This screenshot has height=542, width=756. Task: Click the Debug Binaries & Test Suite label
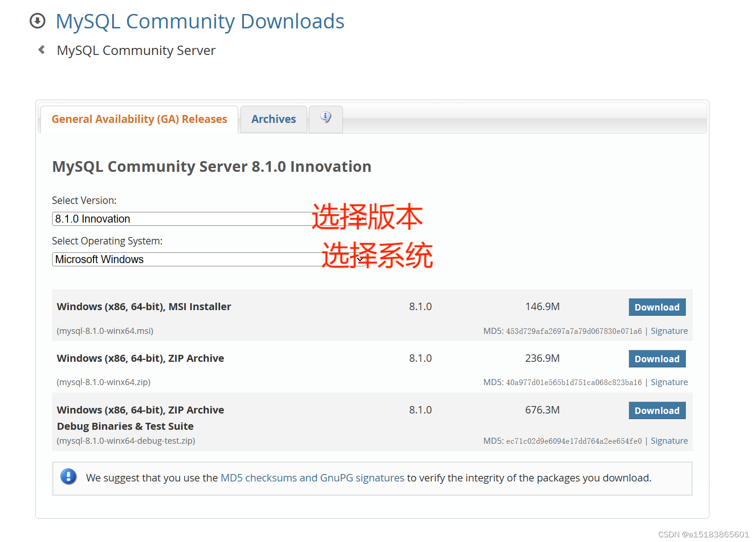click(125, 427)
